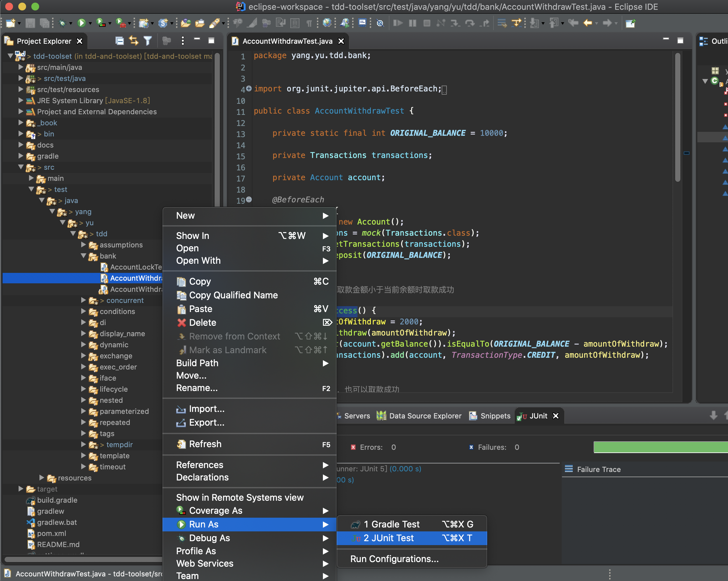The width and height of the screenshot is (728, 581).
Task: Click Rename... in the context menu
Action: pos(250,388)
